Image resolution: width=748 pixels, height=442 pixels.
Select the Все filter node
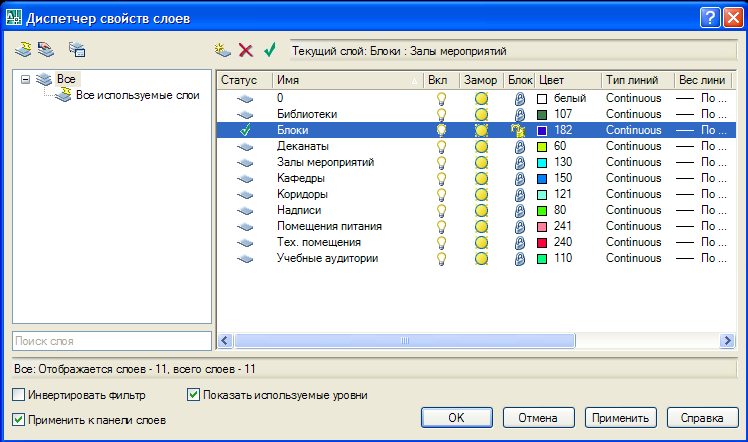point(66,79)
